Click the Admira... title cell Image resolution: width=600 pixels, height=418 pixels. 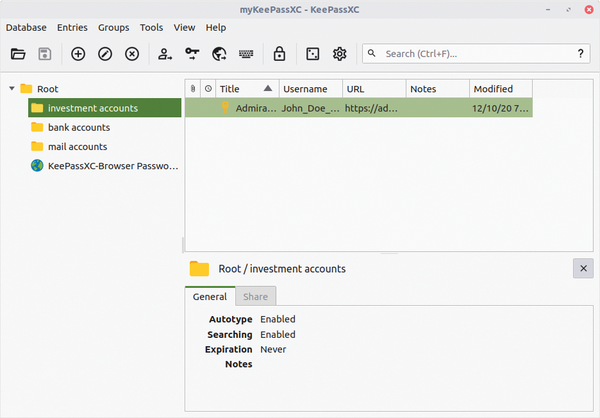pos(250,108)
